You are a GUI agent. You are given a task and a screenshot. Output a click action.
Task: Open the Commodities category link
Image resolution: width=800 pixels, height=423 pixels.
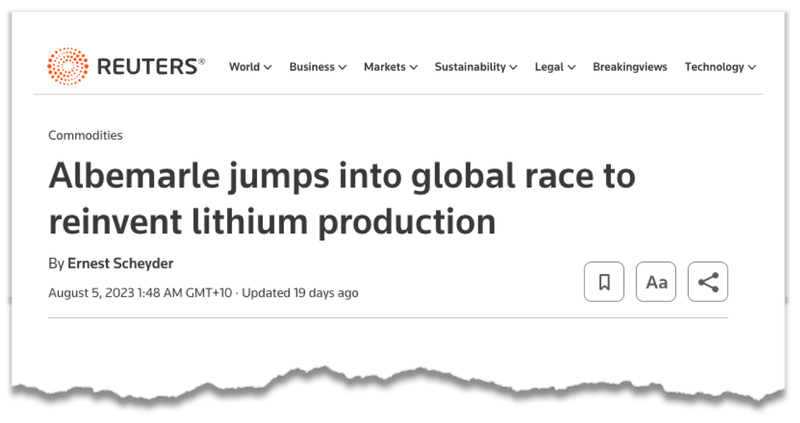(x=85, y=135)
